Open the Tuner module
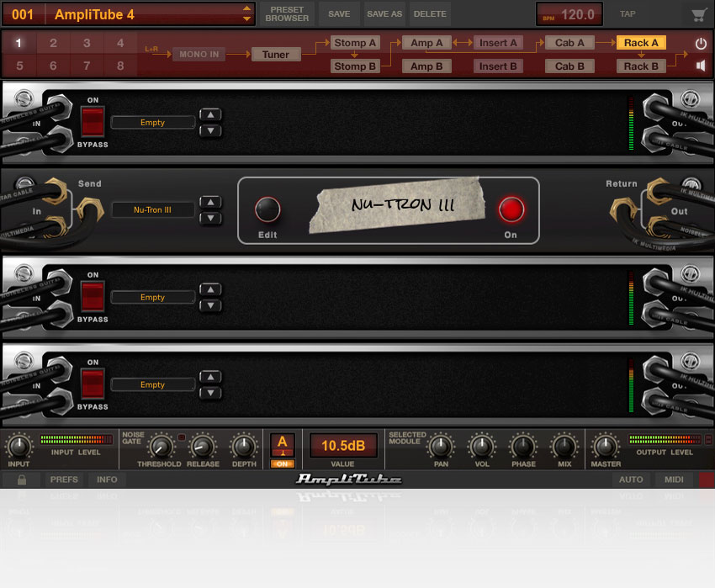The width and height of the screenshot is (715, 588). (275, 55)
